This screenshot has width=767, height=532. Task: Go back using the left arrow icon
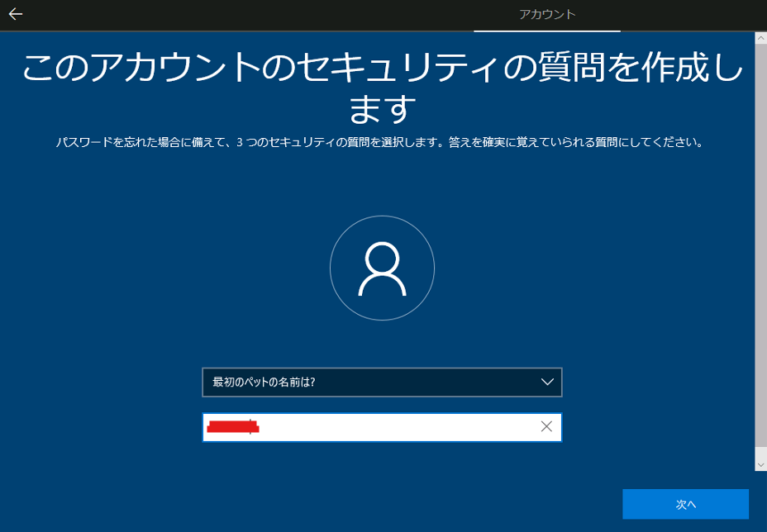click(16, 14)
